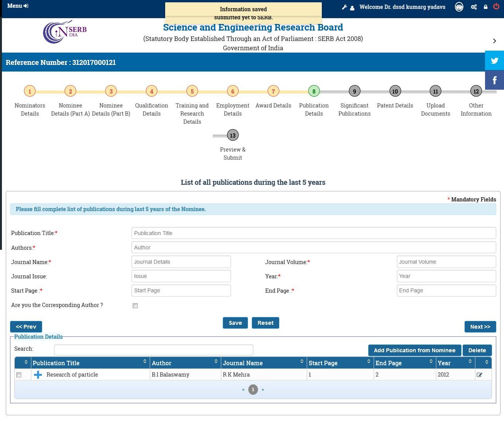Tick the Corresponding Author checkbox
504x423 pixels.
click(x=135, y=305)
